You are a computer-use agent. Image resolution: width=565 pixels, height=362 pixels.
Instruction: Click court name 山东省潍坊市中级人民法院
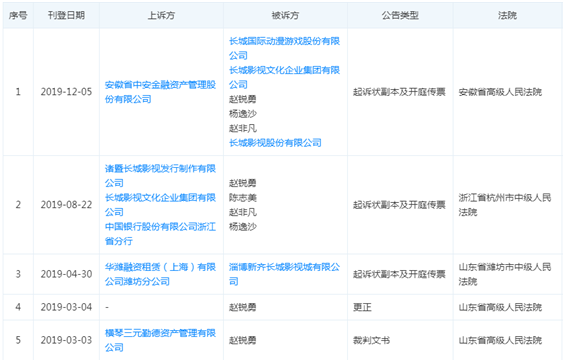click(x=505, y=274)
